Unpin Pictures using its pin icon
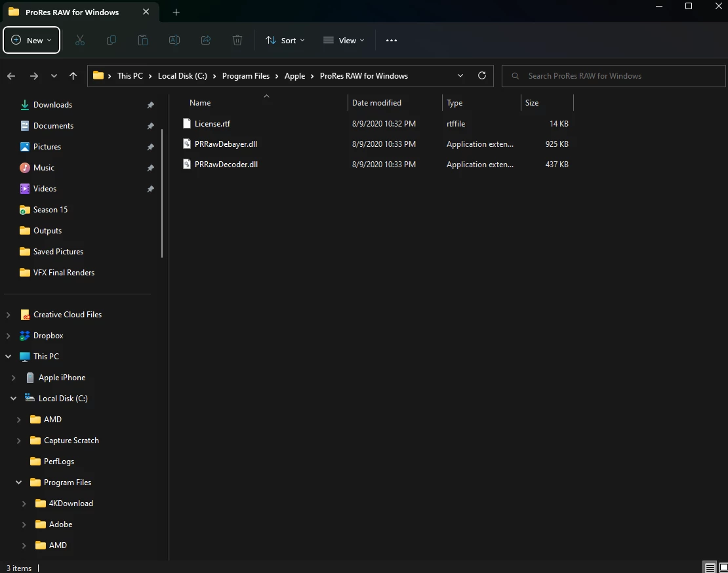The width and height of the screenshot is (728, 573). (150, 147)
